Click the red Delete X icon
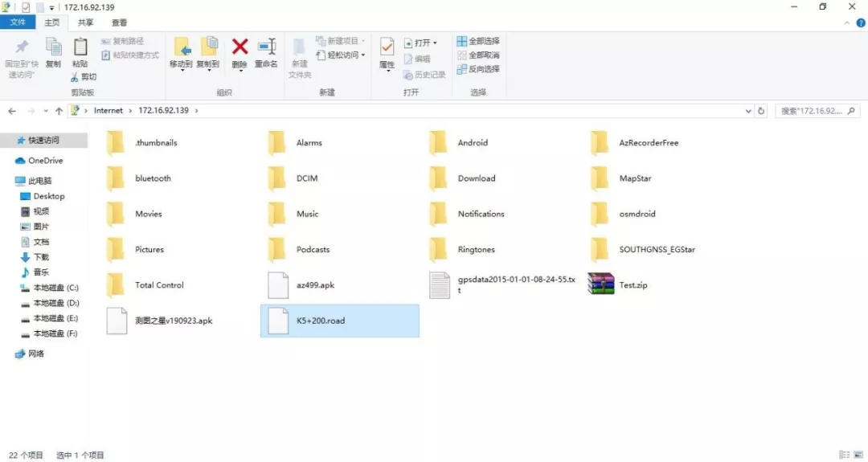Screen dimensions: 868x462 (240, 47)
